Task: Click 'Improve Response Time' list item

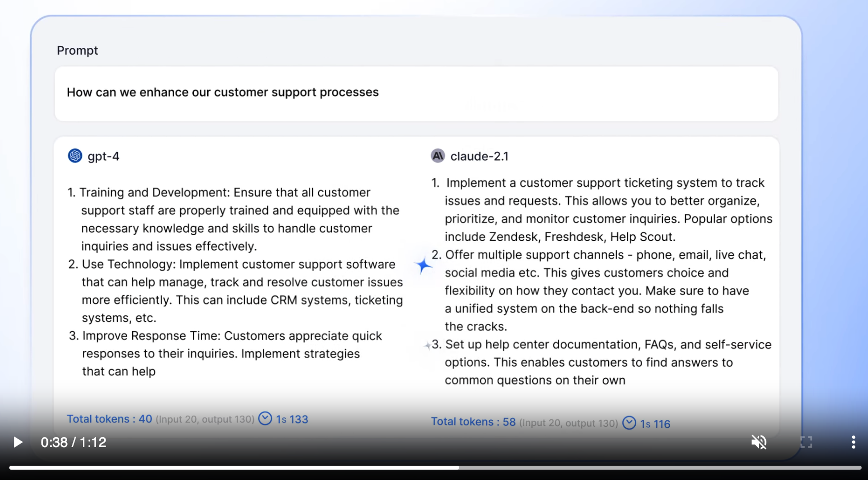Action: (225, 353)
